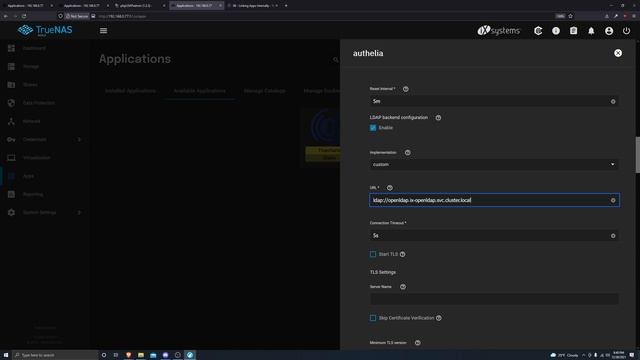
Task: Open File Explorer from the taskbar
Action: pos(141,355)
